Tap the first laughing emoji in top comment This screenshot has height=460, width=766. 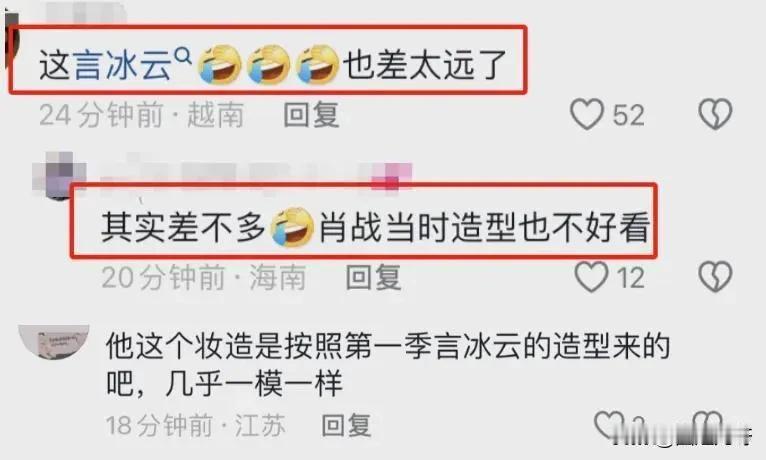[x=220, y=64]
